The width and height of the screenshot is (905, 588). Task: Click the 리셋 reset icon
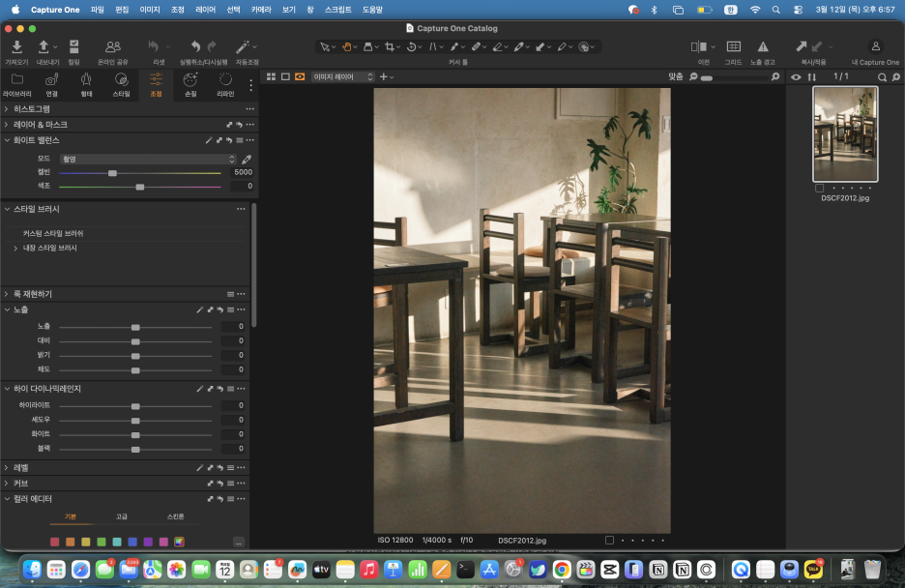pyautogui.click(x=154, y=46)
